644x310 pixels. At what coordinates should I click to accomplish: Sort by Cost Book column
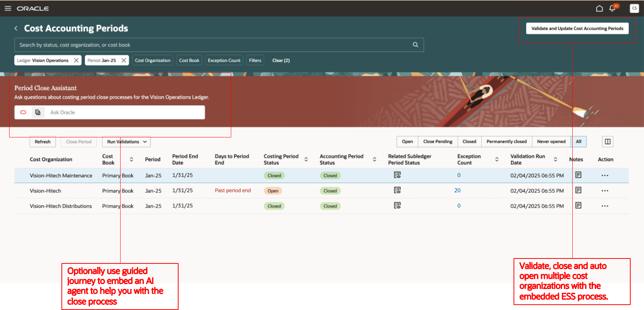(131, 160)
